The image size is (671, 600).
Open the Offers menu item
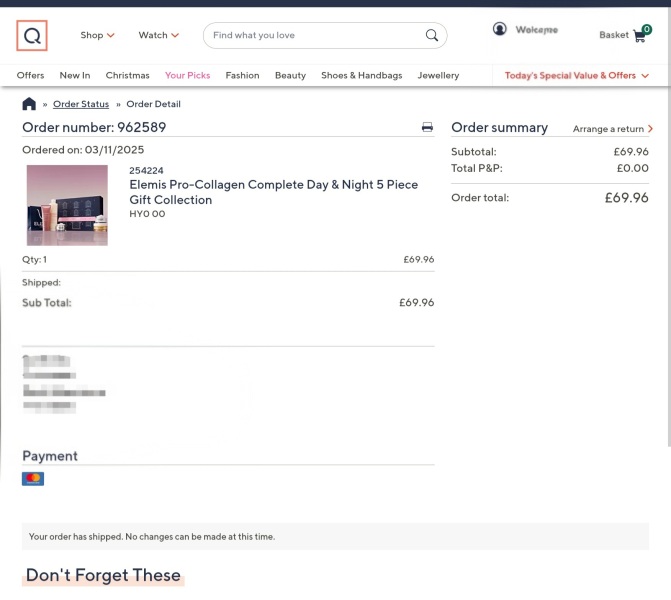coord(30,75)
